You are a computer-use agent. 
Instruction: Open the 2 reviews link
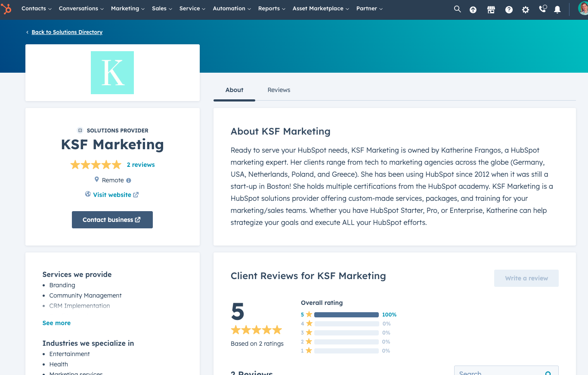(141, 165)
